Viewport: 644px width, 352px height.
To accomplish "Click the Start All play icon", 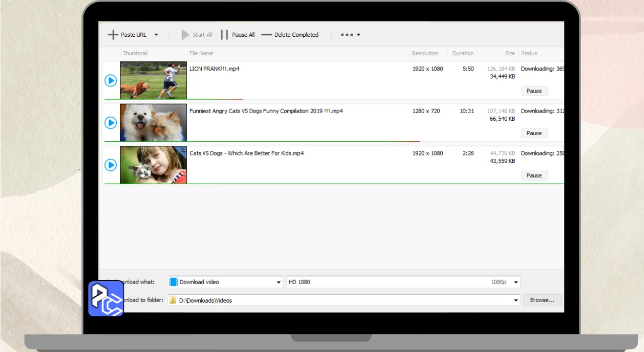I will click(x=185, y=35).
